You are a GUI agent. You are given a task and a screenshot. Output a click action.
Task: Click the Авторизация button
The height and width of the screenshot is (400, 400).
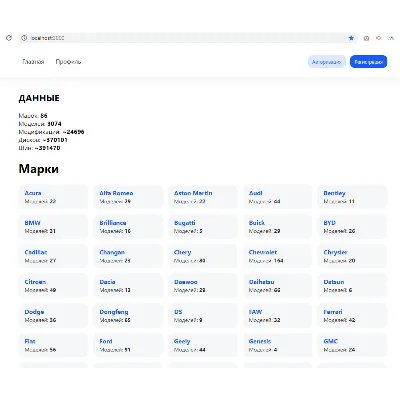point(326,62)
